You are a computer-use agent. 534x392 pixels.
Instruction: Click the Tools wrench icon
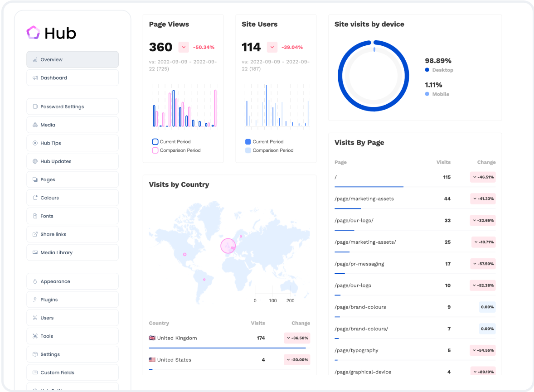pos(35,336)
